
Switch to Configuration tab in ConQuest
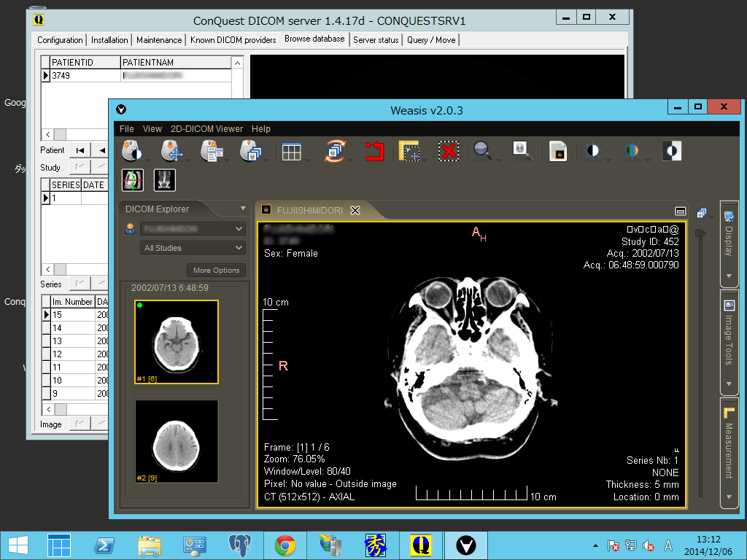[60, 40]
